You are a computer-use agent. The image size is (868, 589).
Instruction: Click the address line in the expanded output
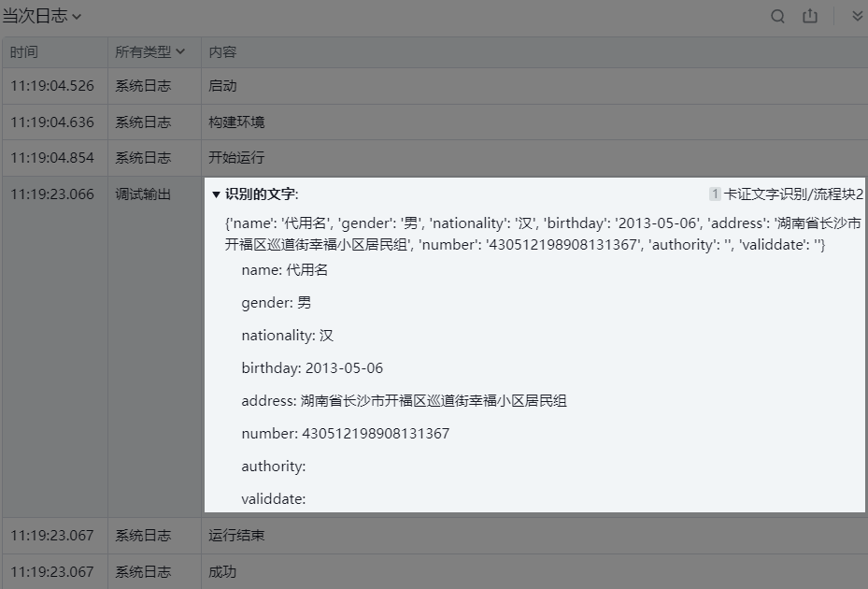(404, 401)
